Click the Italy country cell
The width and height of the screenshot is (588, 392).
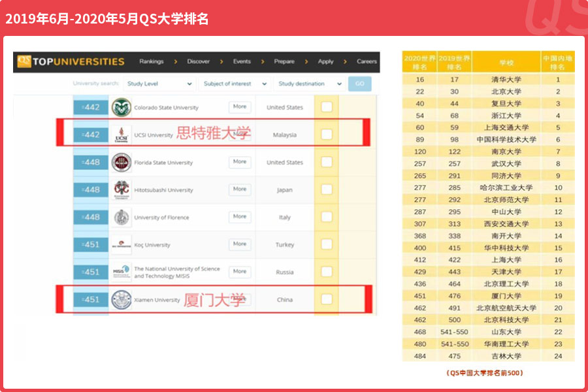point(285,218)
